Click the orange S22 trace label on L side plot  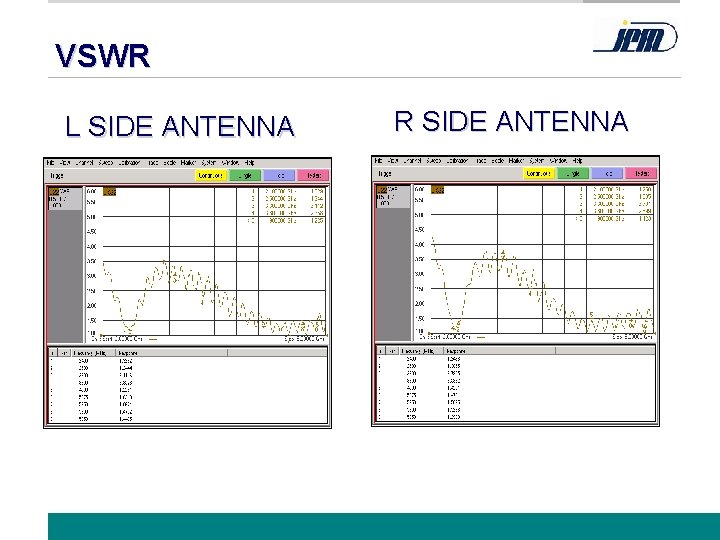(109, 192)
